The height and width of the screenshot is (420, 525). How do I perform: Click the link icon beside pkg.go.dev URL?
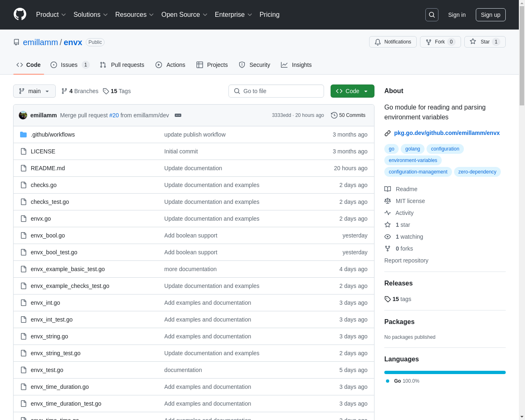(x=388, y=133)
